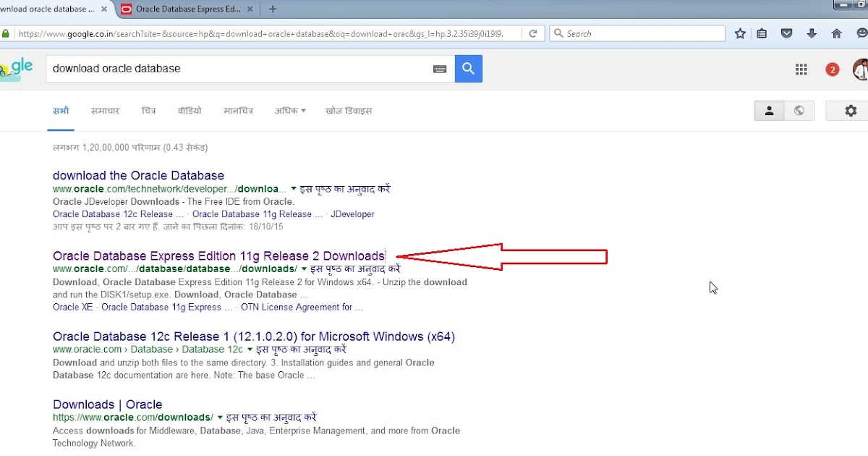Select the सभी results tab

(61, 111)
